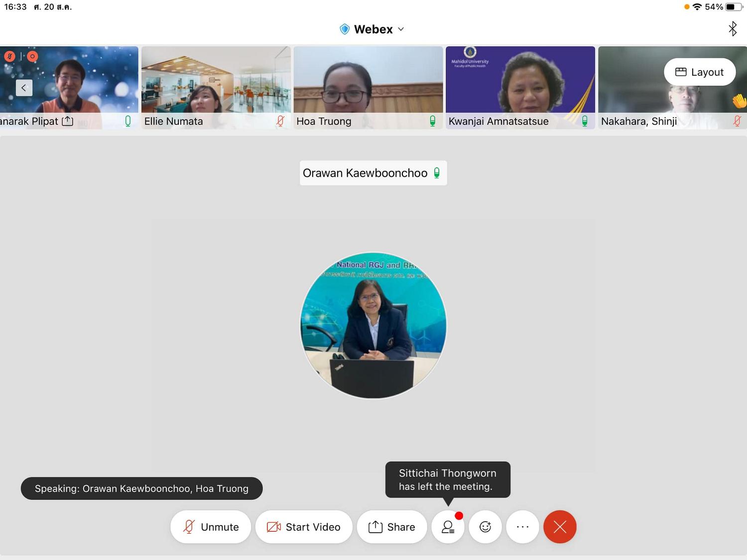Select Hoa Truong's video thumbnail
Screen dimensions: 747x560
click(368, 88)
